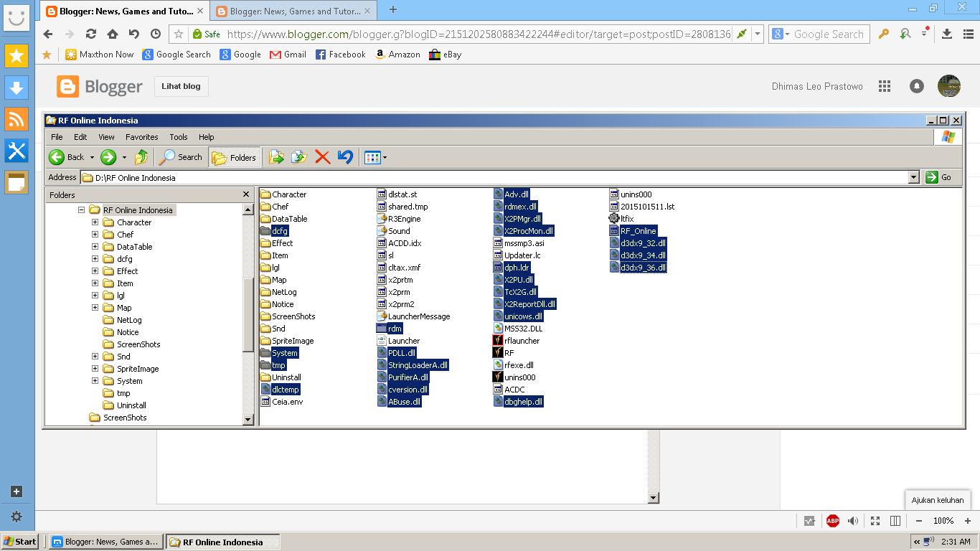Click the Explorer Back arrow button
This screenshot has height=551, width=980.
57,157
